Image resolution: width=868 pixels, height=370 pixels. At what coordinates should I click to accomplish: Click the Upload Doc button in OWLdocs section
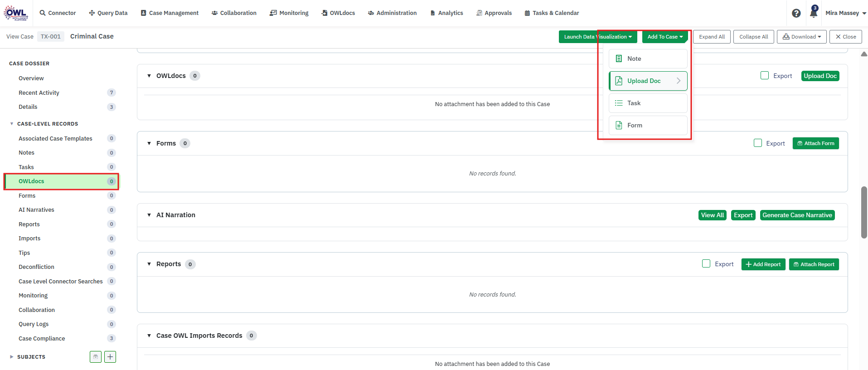(x=820, y=76)
